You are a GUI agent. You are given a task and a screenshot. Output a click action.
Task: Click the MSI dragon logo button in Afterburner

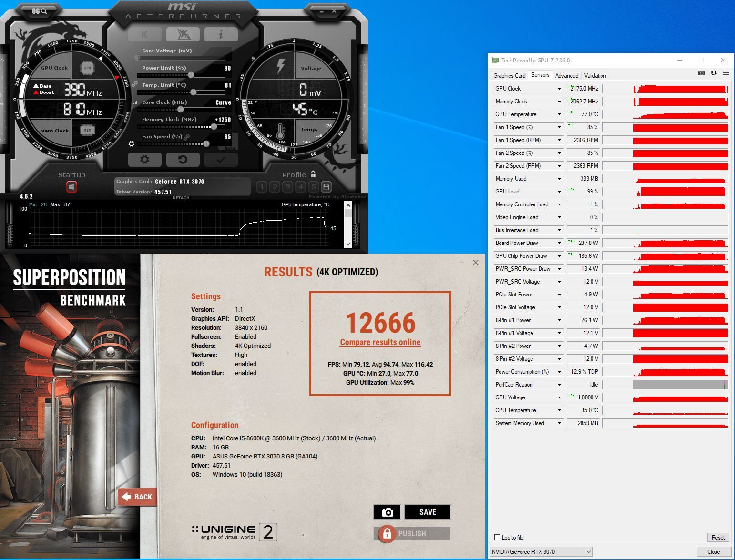coord(183,34)
